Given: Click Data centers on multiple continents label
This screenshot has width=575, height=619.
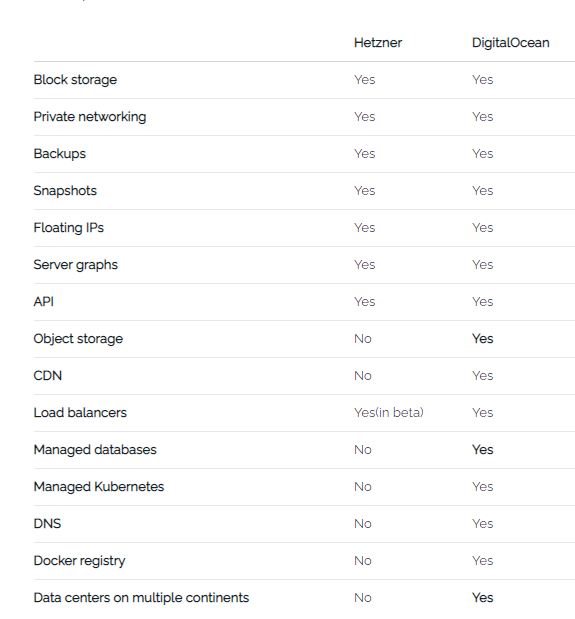Looking at the screenshot, I should click(x=141, y=598).
